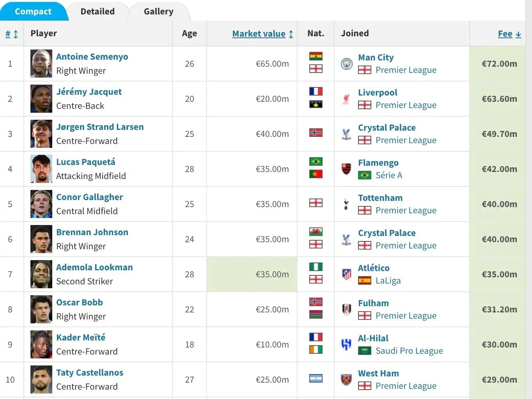Click the Saudi flag beside Saudi Pro League
The image size is (532, 399).
coord(364,351)
